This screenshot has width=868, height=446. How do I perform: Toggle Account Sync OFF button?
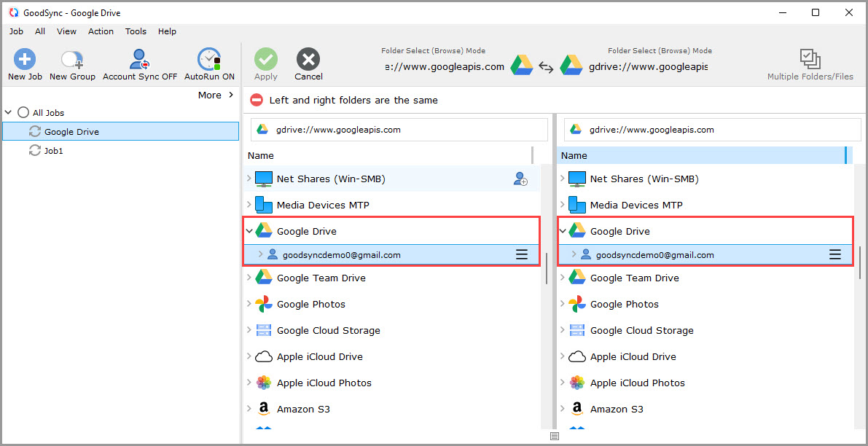pyautogui.click(x=139, y=60)
